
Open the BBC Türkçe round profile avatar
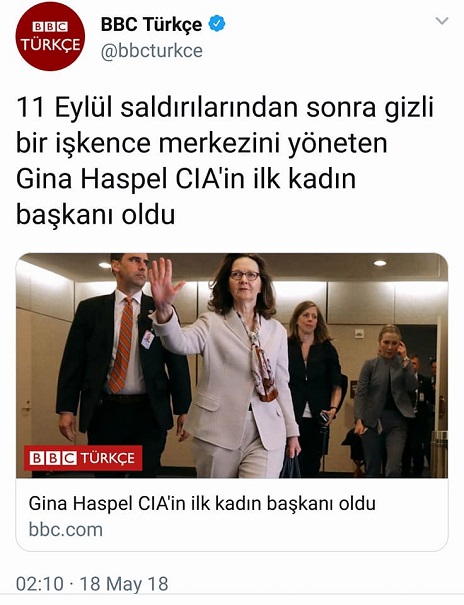coord(50,36)
